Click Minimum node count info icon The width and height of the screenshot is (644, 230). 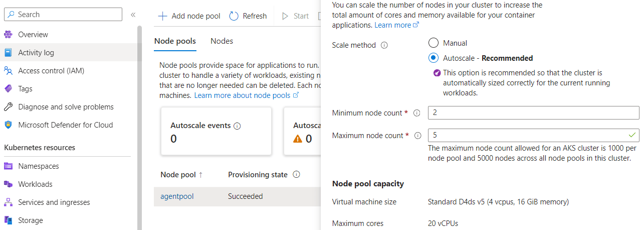(x=416, y=113)
